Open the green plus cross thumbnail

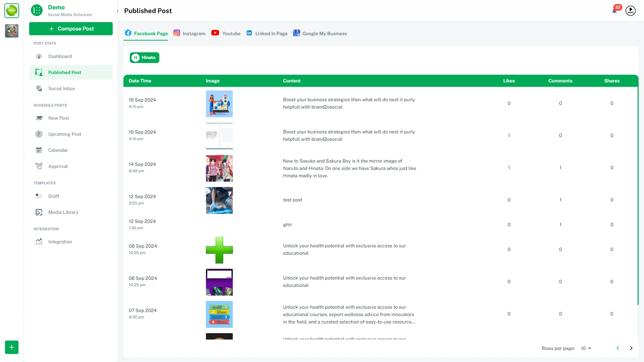coord(219,250)
